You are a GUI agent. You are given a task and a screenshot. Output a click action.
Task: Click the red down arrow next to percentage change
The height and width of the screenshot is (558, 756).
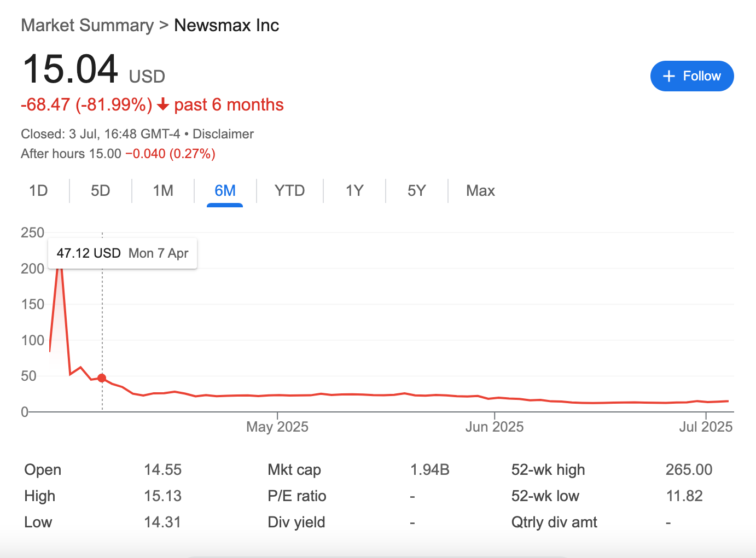tap(162, 104)
